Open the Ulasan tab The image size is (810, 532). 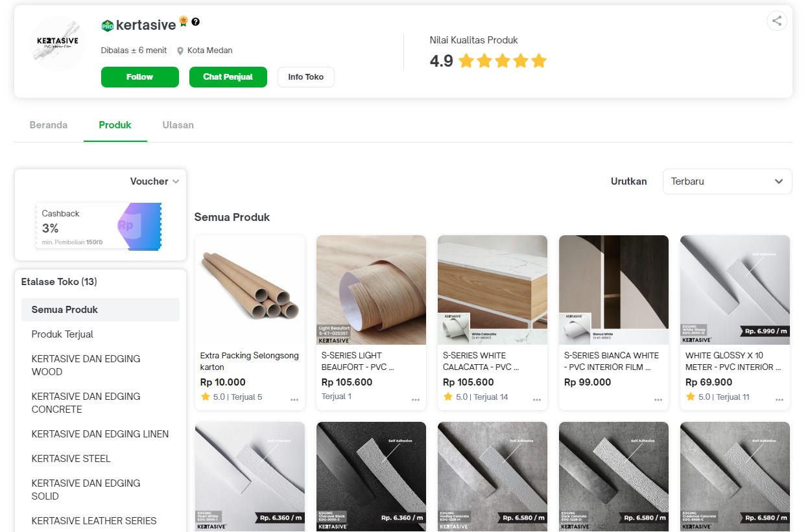coord(178,125)
